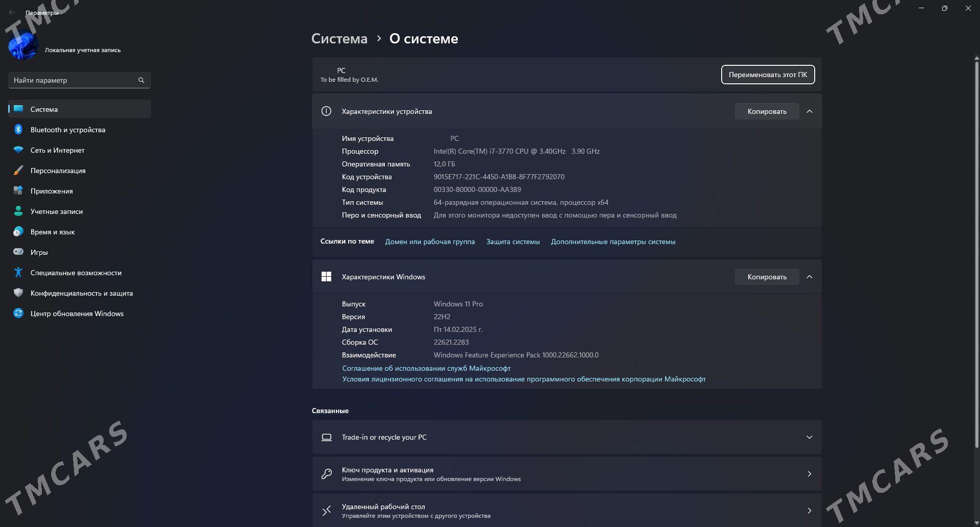Open Microsoft software license terms link

524,379
